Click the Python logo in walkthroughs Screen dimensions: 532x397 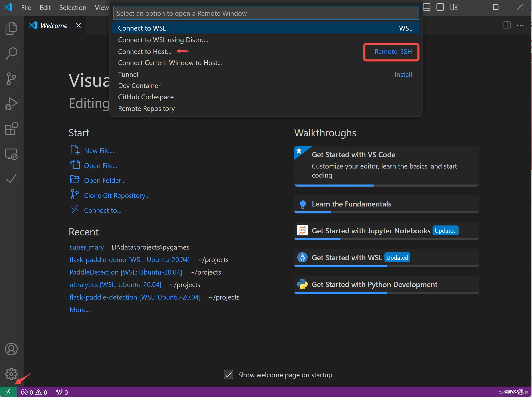[302, 284]
